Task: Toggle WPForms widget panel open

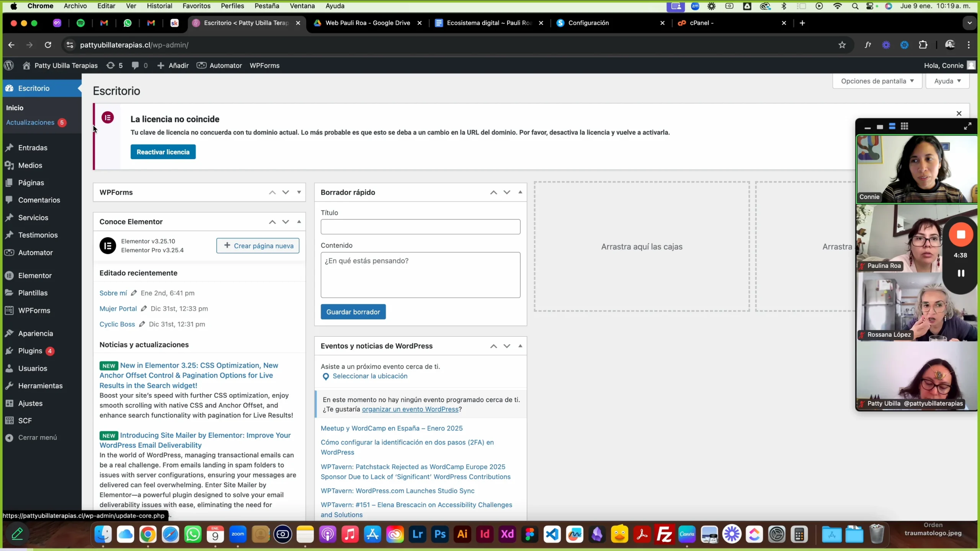Action: click(299, 192)
